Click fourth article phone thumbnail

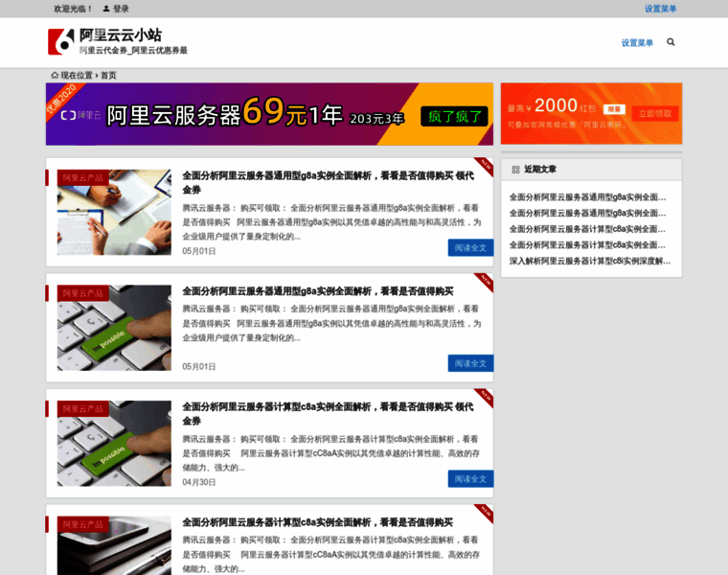click(x=114, y=545)
